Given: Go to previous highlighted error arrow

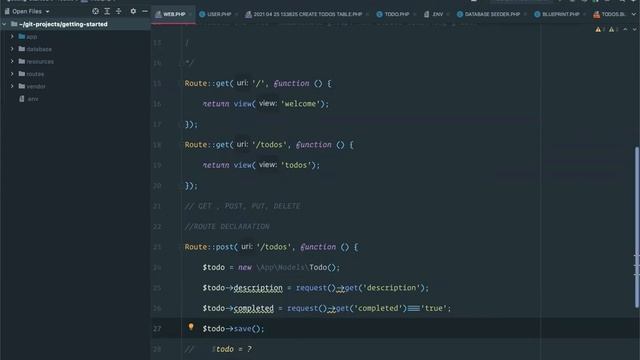Looking at the screenshot, I should [x=625, y=29].
